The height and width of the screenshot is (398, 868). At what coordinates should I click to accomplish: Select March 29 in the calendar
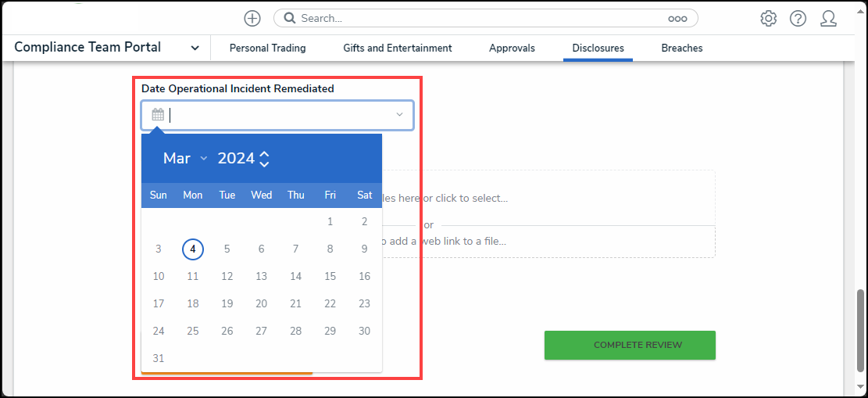[330, 331]
